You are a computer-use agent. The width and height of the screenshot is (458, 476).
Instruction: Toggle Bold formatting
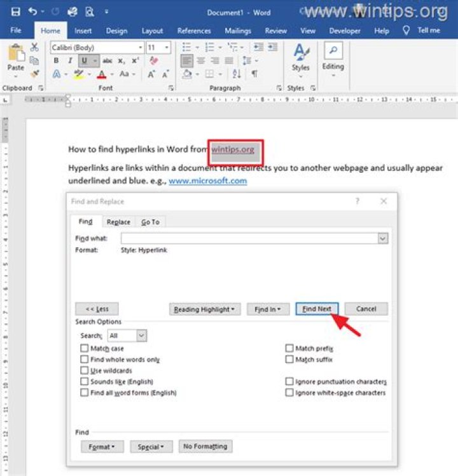(56, 61)
